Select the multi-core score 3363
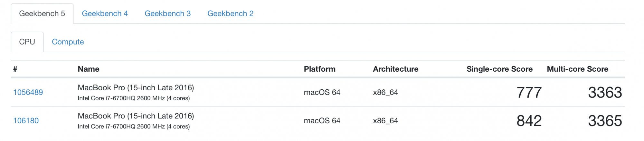This screenshot has height=141, width=644. [x=605, y=93]
